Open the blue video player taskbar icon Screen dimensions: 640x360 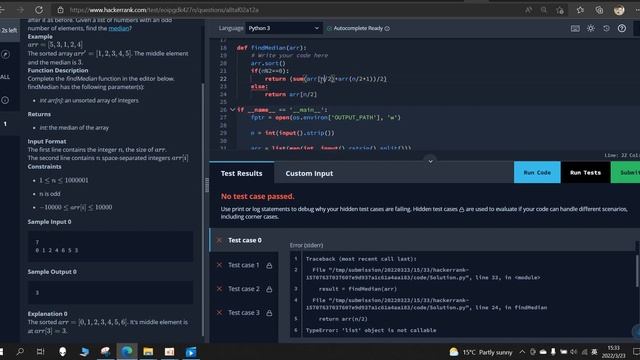(x=191, y=351)
